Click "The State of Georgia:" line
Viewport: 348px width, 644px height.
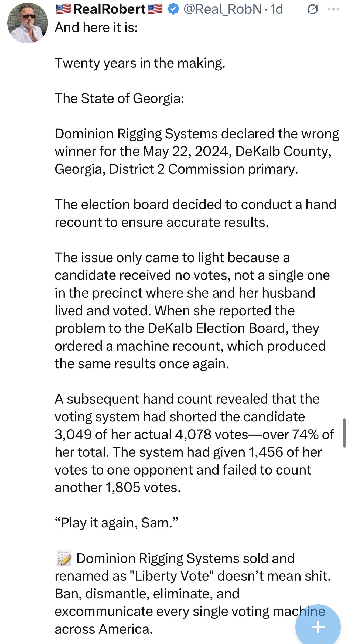119,98
